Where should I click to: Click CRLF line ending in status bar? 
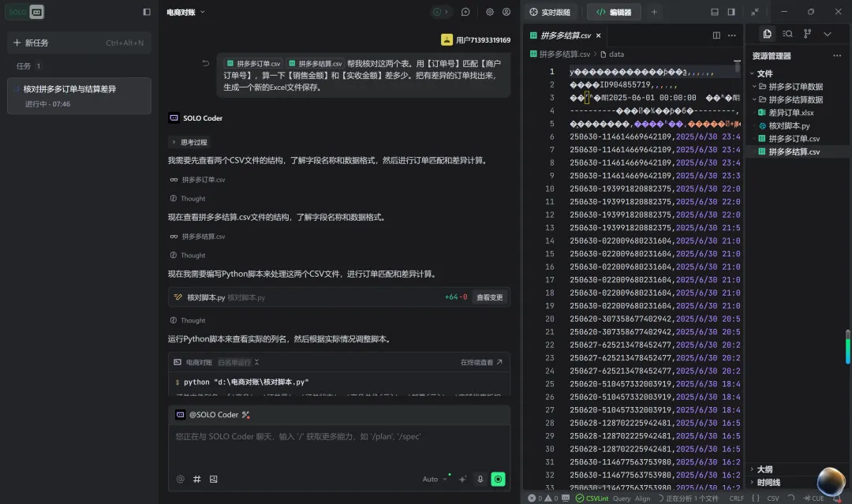(x=736, y=498)
